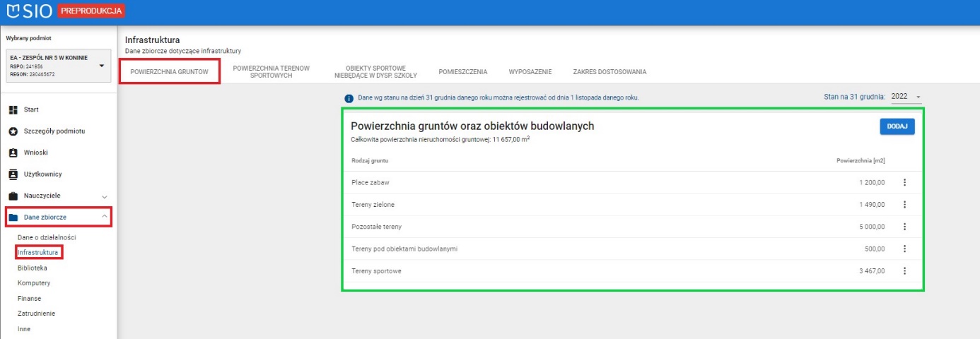Image resolution: width=980 pixels, height=339 pixels.
Task: Switch to the Pomieszczenia tab
Action: (462, 72)
